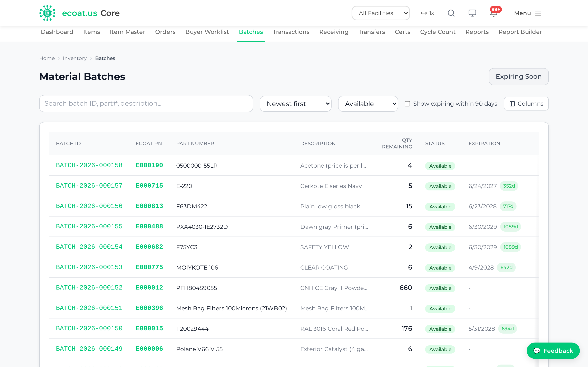Open Ecoat PN E000813 link
Image resolution: width=588 pixels, height=367 pixels.
coord(149,206)
